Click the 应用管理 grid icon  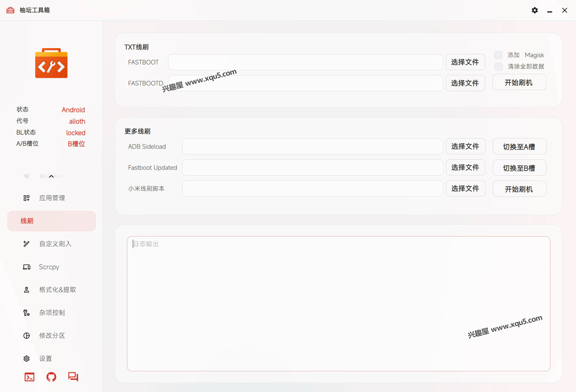tap(26, 198)
